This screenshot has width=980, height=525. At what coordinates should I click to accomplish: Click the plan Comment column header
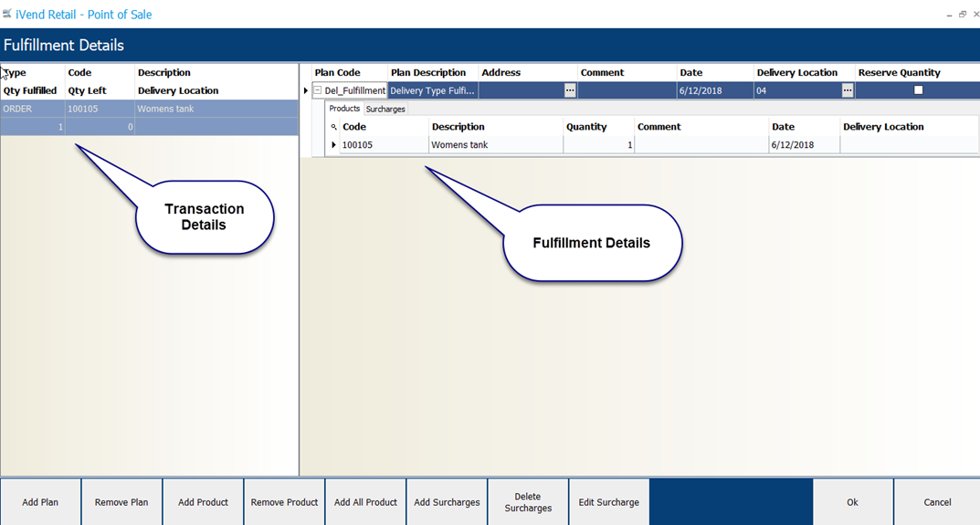[627, 72]
